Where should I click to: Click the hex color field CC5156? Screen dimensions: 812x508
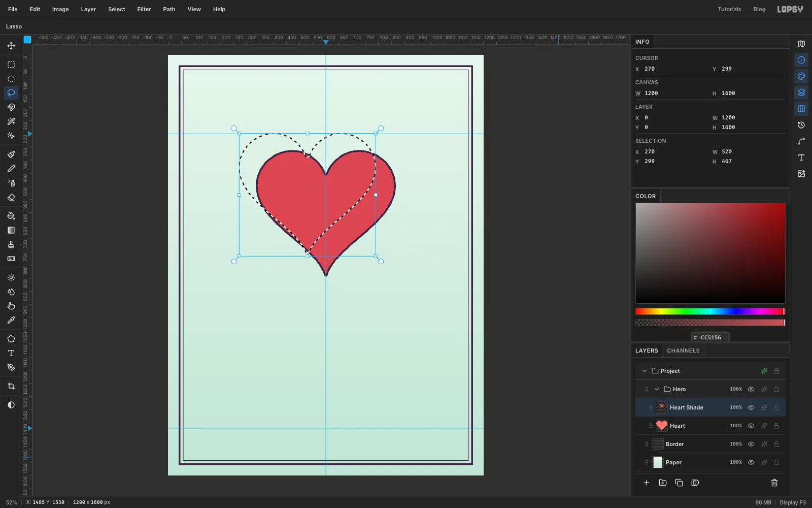[710, 337]
